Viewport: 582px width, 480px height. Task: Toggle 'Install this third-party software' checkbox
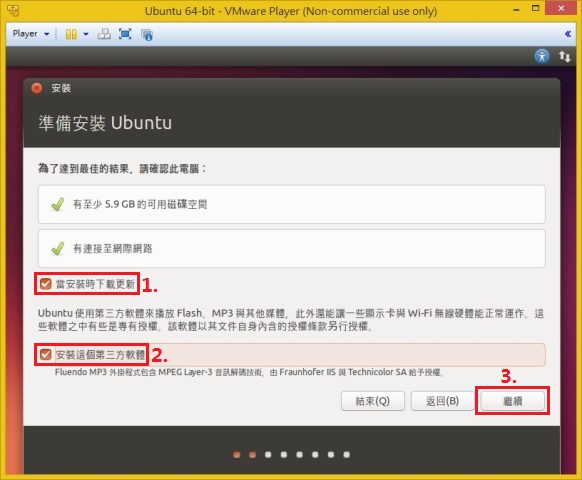(x=45, y=355)
